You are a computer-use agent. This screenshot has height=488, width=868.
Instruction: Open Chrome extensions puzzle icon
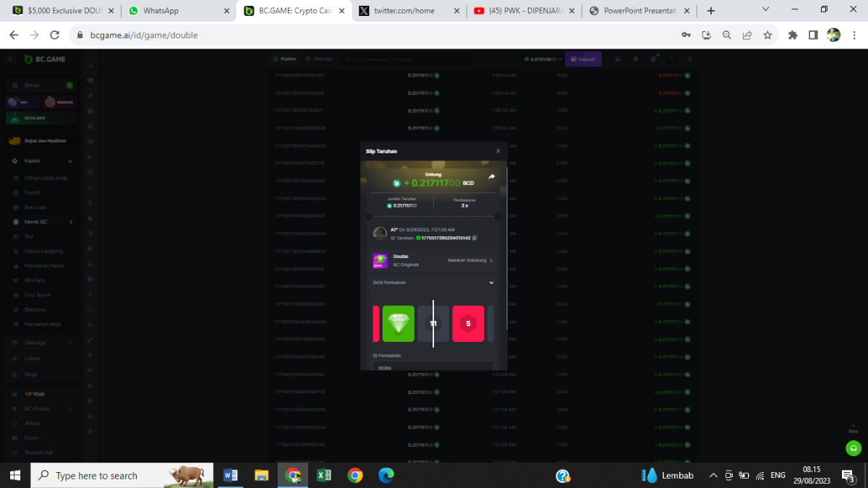coord(793,35)
